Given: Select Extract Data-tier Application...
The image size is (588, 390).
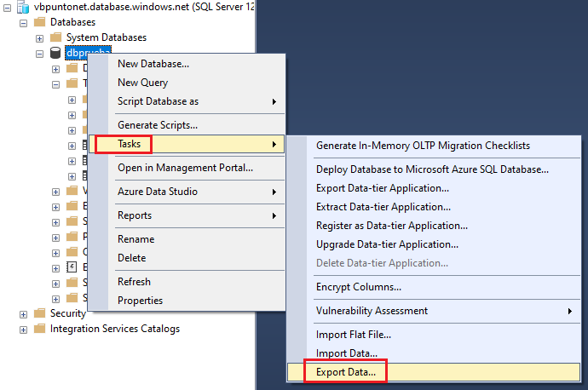Looking at the screenshot, I should pyautogui.click(x=434, y=207).
